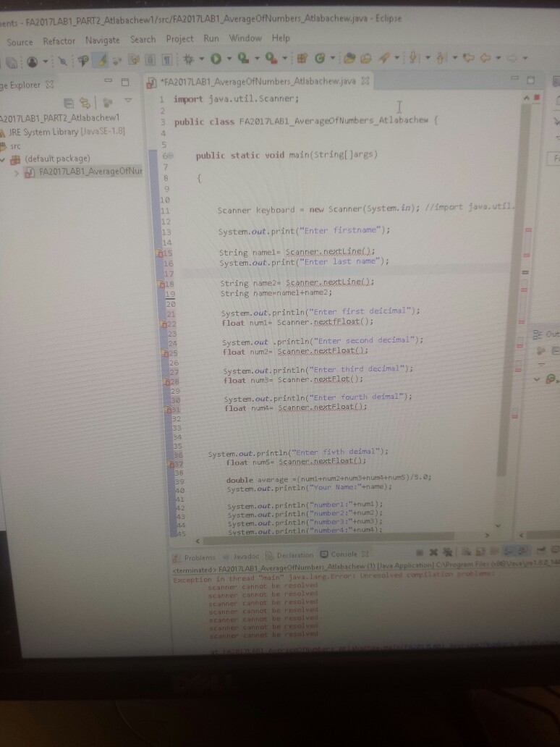Click error marker on line 22
The image size is (560, 747).
(x=164, y=324)
